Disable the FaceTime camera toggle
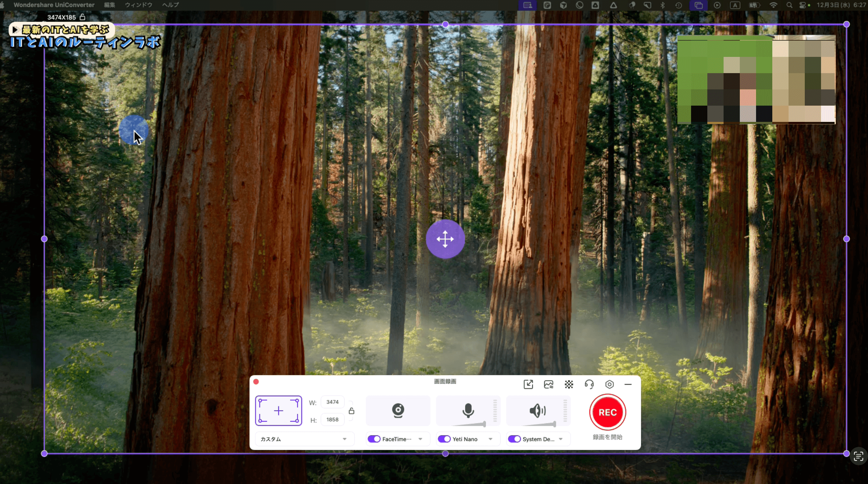868x484 pixels. (374, 439)
